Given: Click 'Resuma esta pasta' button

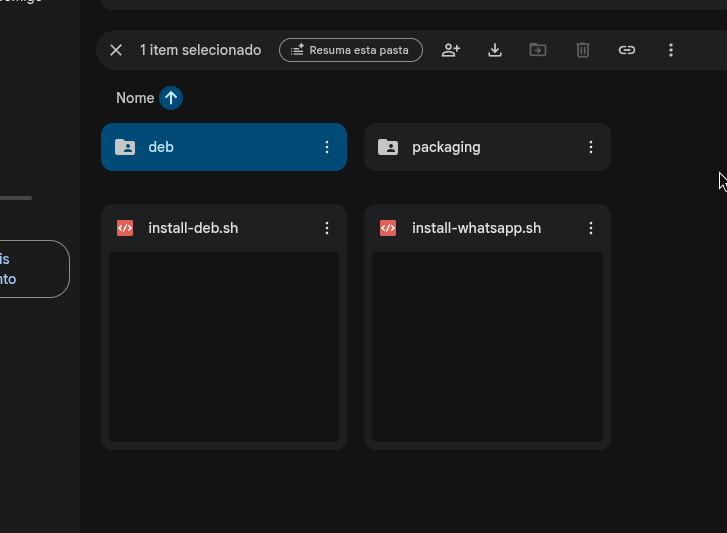Looking at the screenshot, I should [x=350, y=50].
